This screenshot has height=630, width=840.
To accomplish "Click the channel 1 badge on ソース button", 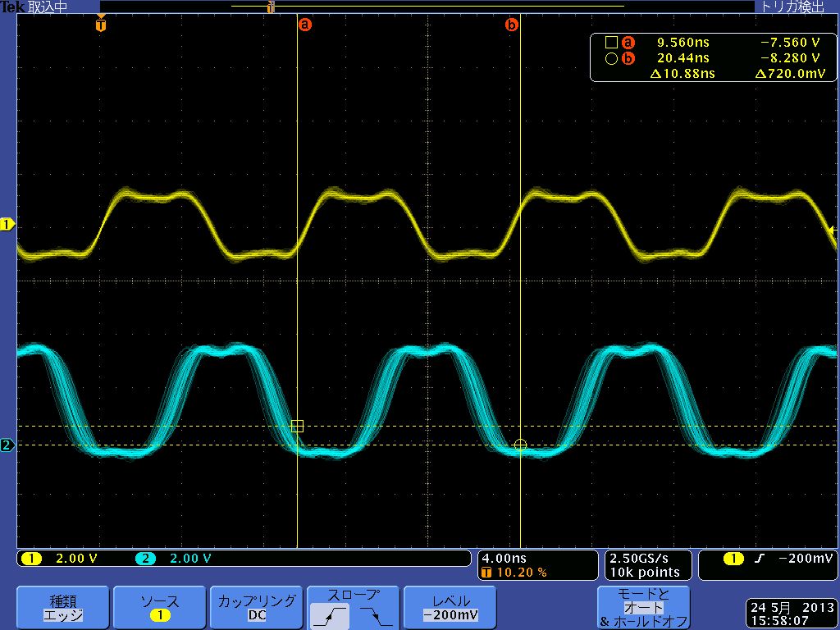I will [159, 615].
